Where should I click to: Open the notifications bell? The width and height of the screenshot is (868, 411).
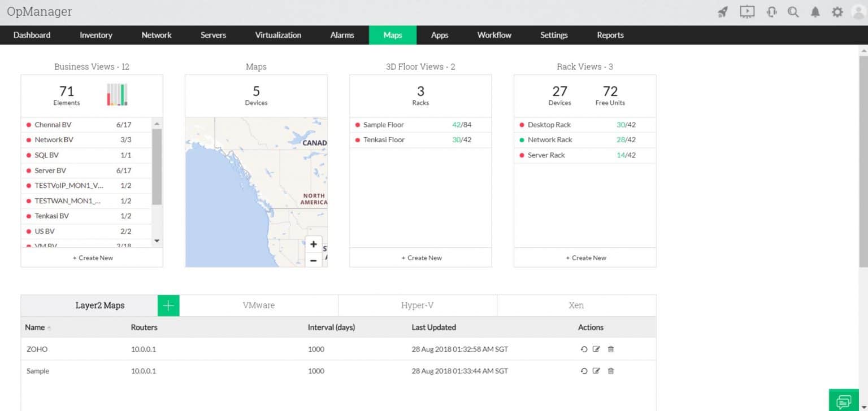tap(815, 11)
